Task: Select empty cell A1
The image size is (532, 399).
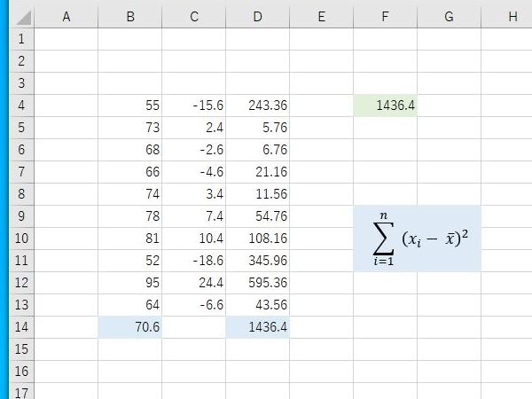Action: [x=66, y=39]
